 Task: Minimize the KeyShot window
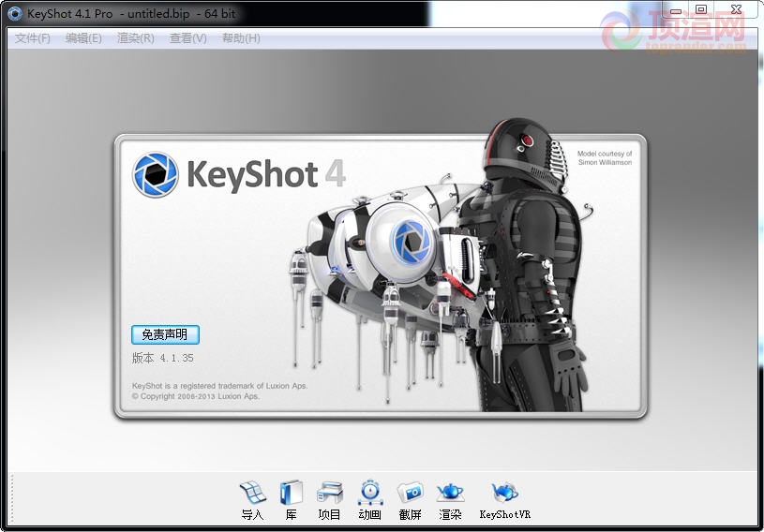(x=675, y=10)
